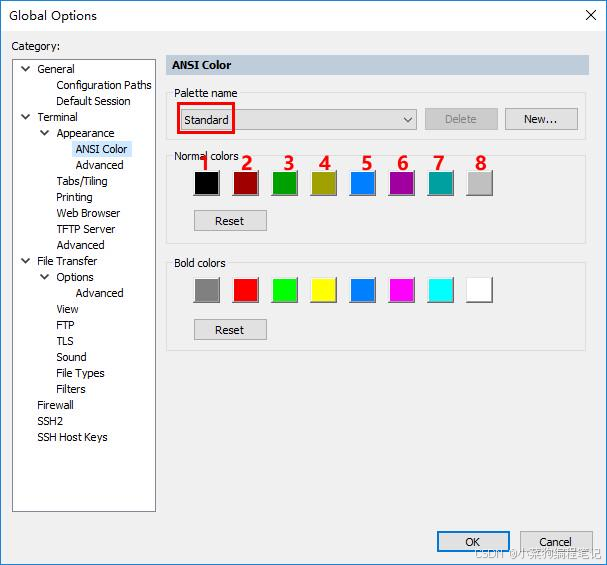Pick the cyan bold color swatch
Screen dimensions: 607x565
point(441,290)
